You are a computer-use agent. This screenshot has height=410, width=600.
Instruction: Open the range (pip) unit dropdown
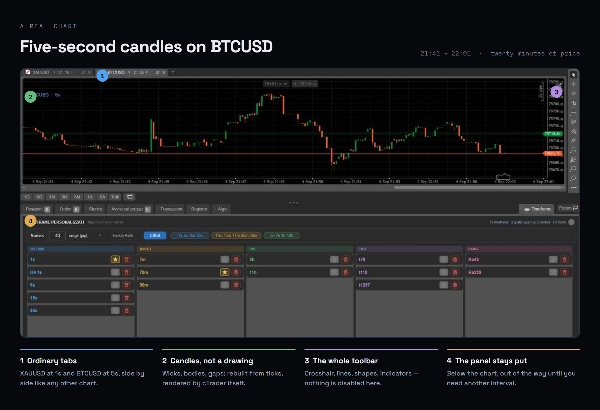85,235
